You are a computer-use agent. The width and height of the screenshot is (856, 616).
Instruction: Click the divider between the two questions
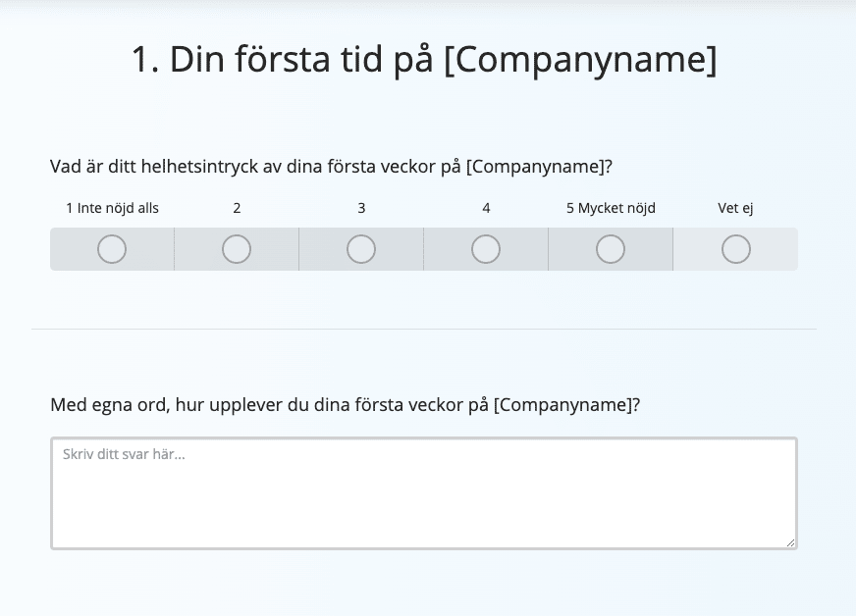pyautogui.click(x=428, y=327)
